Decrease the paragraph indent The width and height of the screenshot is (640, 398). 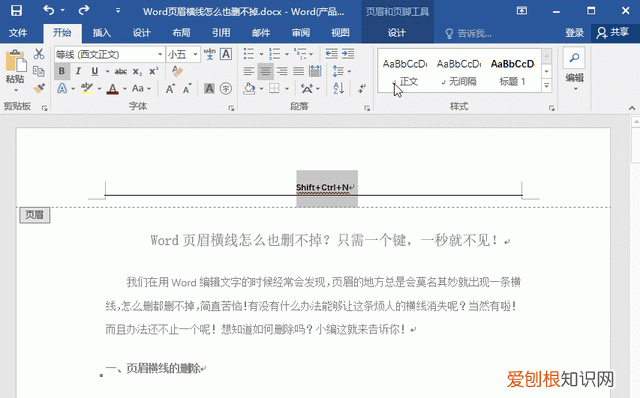tap(331, 54)
